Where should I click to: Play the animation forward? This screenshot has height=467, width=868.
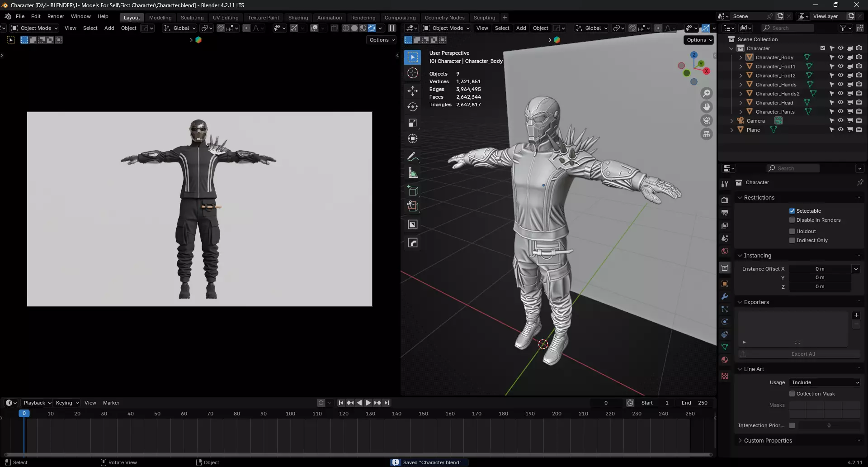coord(368,403)
